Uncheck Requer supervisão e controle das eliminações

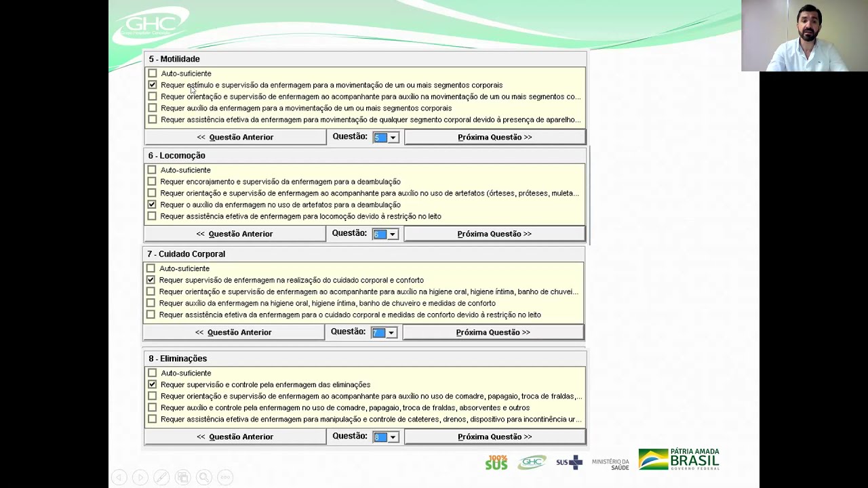pyautogui.click(x=153, y=384)
